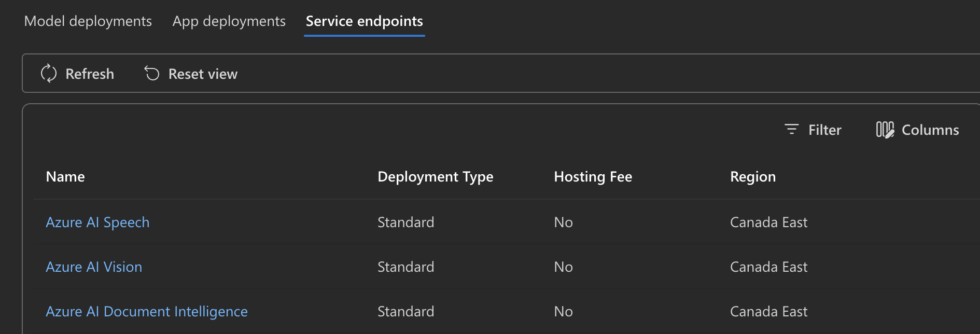Screen dimensions: 980x334
Task: Click the No hosting fee for Azure AI Vision
Action: click(564, 267)
